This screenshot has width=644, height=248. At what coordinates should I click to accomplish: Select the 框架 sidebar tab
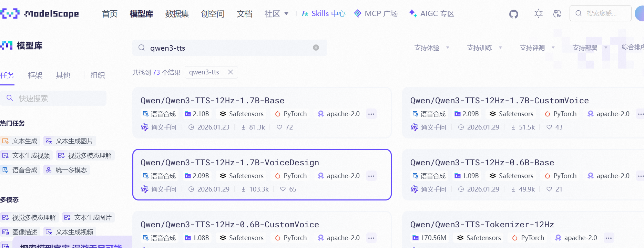[35, 75]
